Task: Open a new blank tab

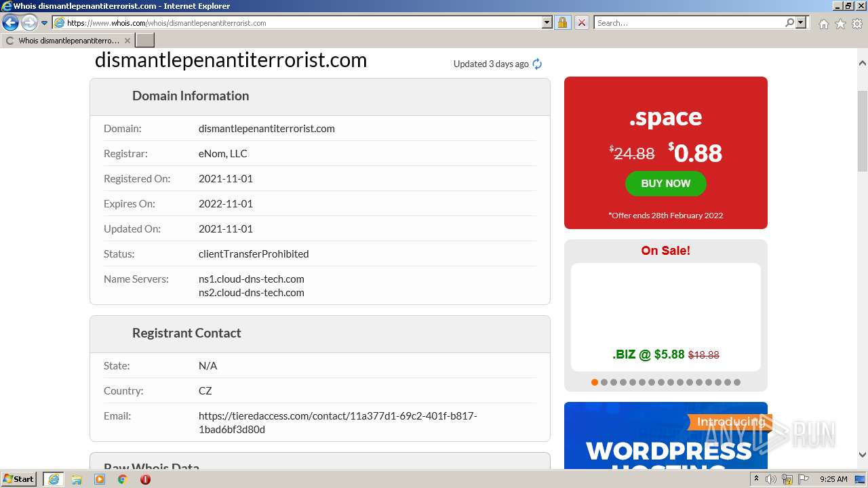Action: pyautogui.click(x=145, y=41)
